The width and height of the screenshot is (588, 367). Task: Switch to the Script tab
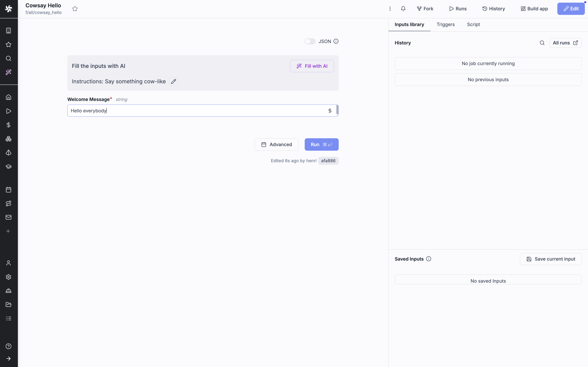(473, 25)
